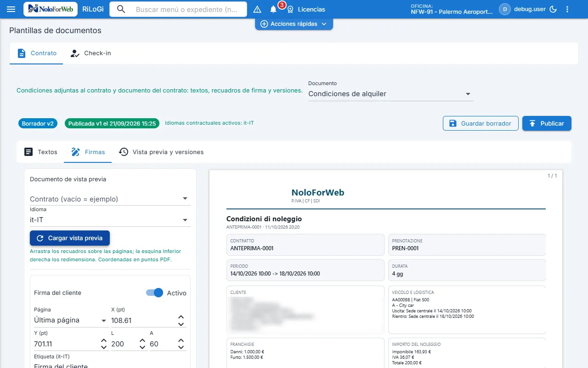Toggle dark mode moon icon
Screen dimensions: 588x368
coord(553,9)
